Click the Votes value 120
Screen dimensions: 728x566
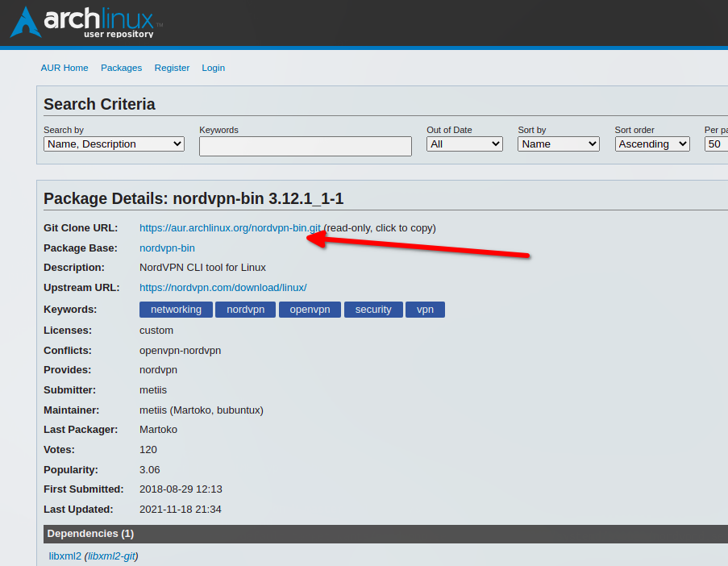coord(148,449)
